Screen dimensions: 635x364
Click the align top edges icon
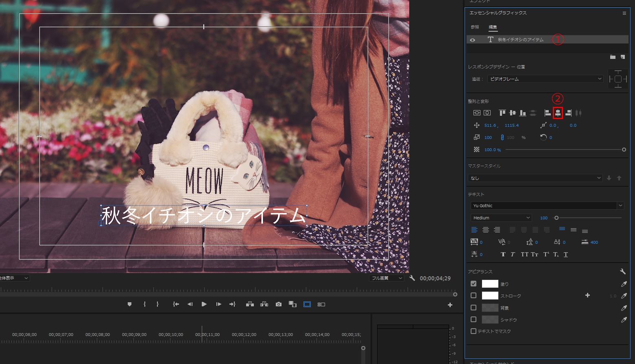(x=503, y=113)
